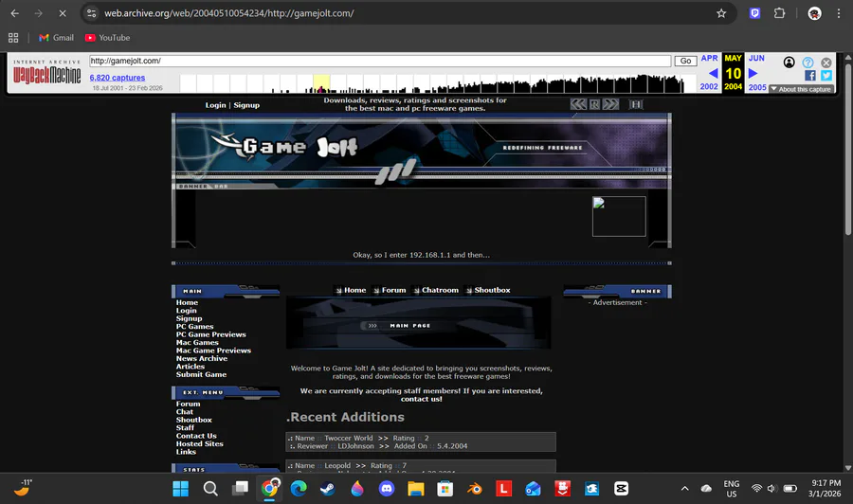This screenshot has width=853, height=504.
Task: Open the Gmail bookmark
Action: [x=56, y=38]
